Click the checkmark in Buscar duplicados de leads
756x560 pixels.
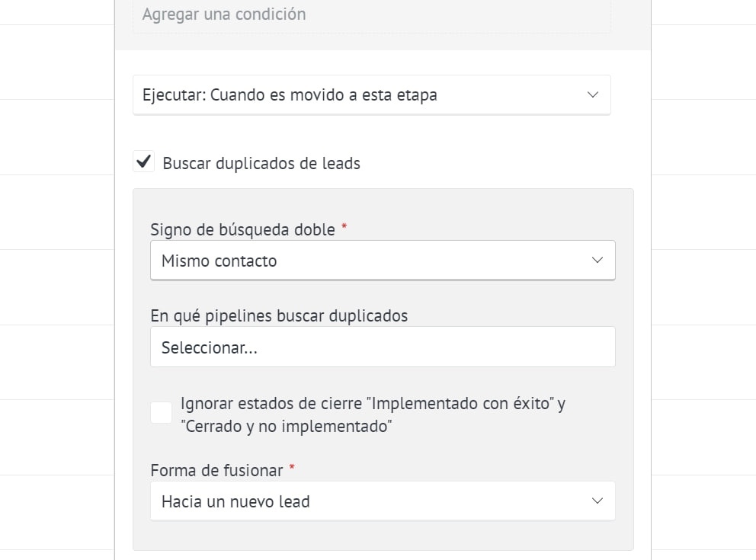point(143,162)
